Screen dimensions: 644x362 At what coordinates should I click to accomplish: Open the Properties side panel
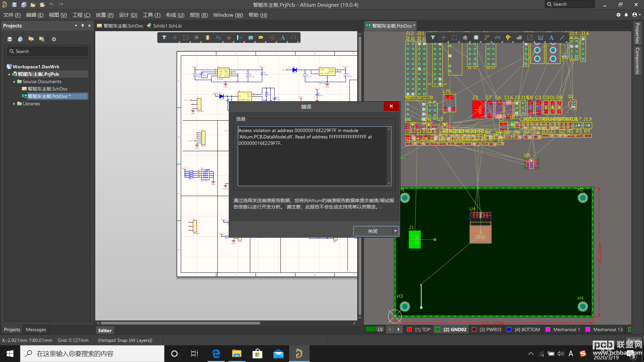(637, 33)
